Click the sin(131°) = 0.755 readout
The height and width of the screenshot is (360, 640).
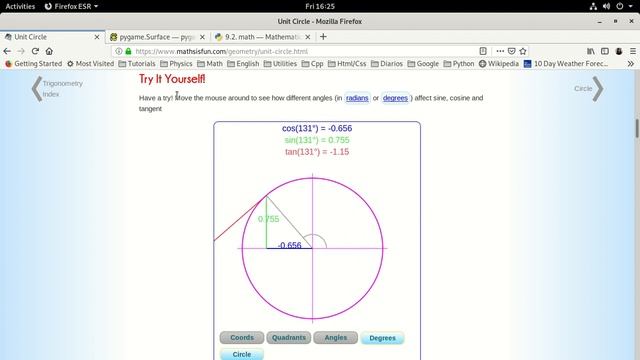tap(317, 140)
